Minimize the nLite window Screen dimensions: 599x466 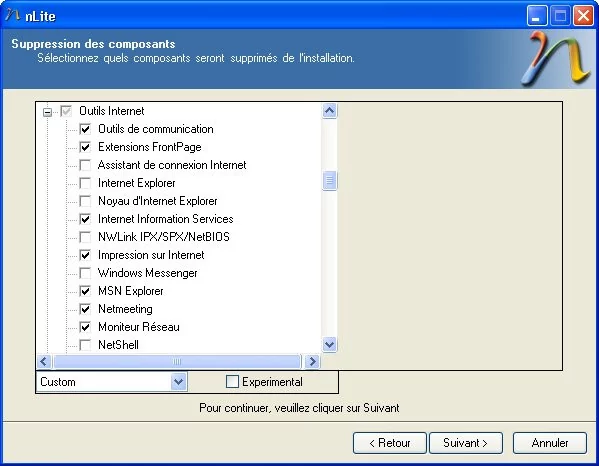click(x=536, y=16)
